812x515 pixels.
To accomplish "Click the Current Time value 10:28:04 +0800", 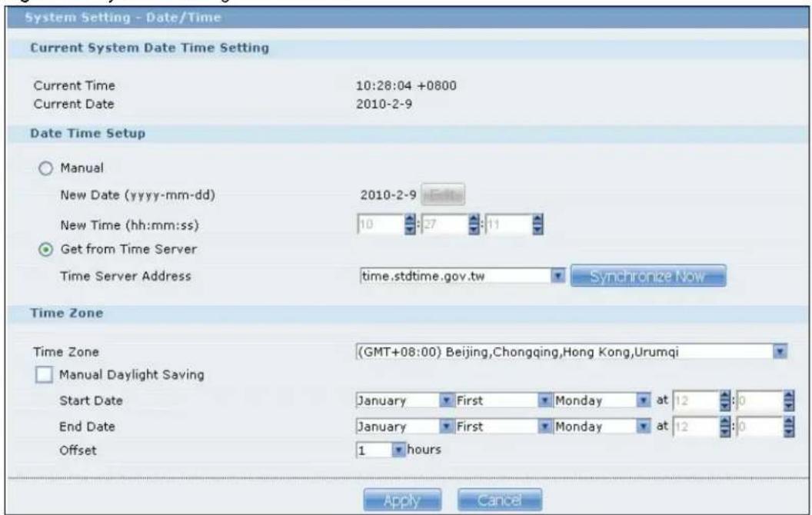I will pyautogui.click(x=406, y=86).
